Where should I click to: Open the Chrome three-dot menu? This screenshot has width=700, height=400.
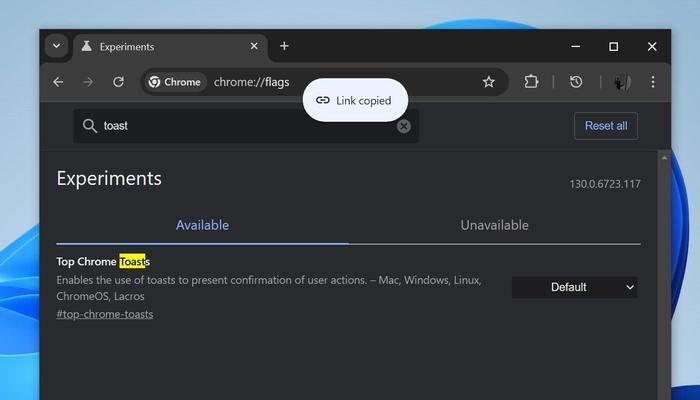click(x=653, y=82)
